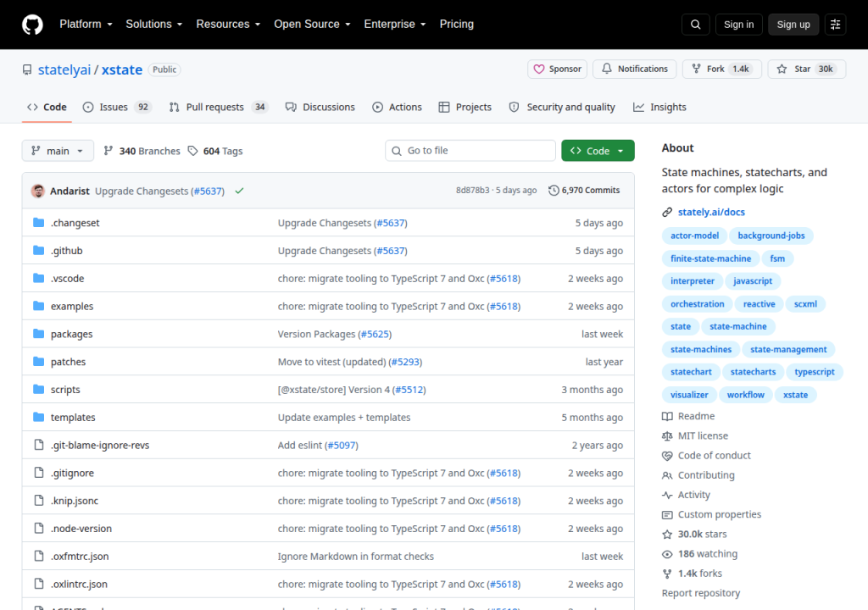This screenshot has width=868, height=610.
Task: Expand the Platform menu
Action: click(x=86, y=25)
